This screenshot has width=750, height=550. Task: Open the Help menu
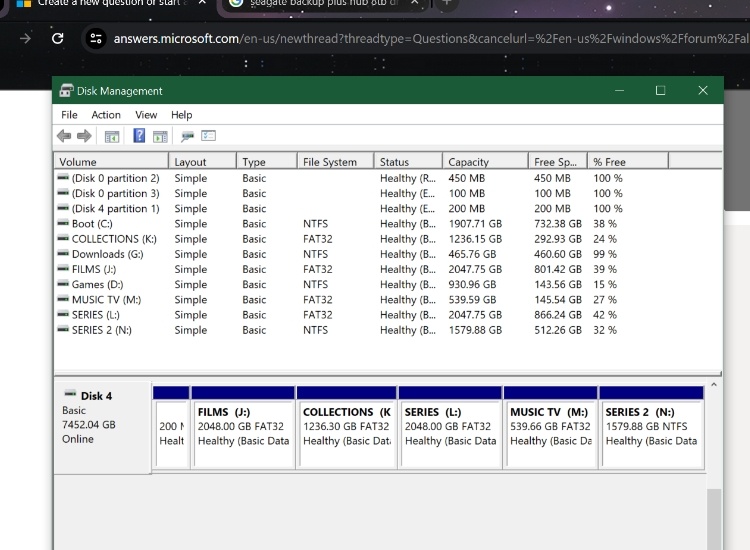tap(181, 115)
